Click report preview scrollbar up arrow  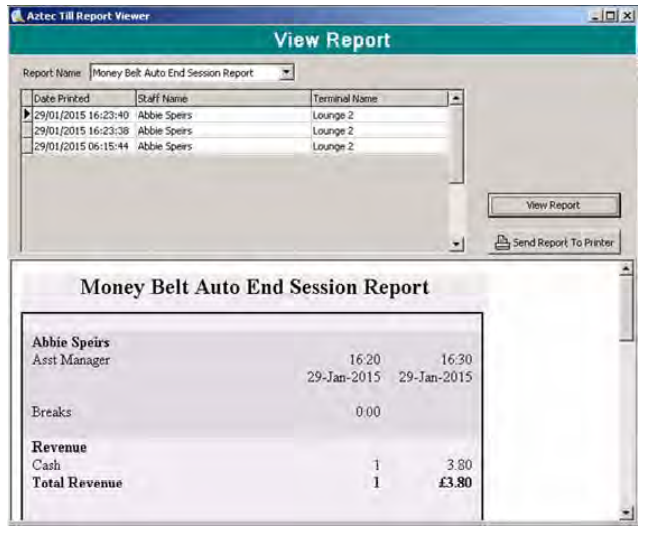tap(626, 269)
